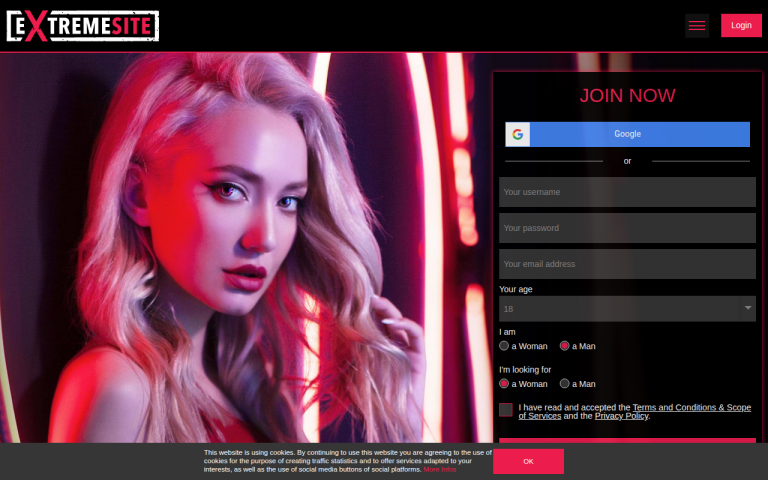Open the hamburger menu icon
The height and width of the screenshot is (480, 768).
pos(696,25)
